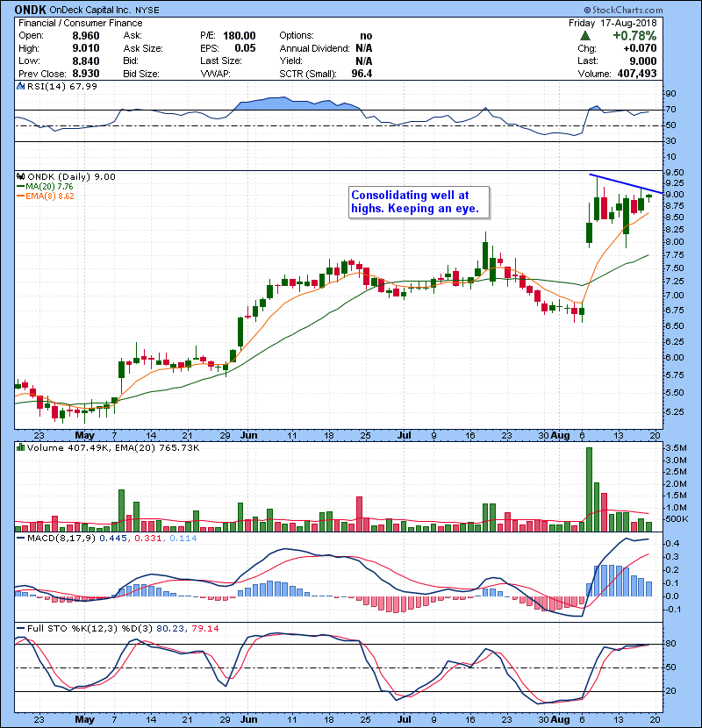
Task: Click the Last Size: label
Action: tap(221, 61)
